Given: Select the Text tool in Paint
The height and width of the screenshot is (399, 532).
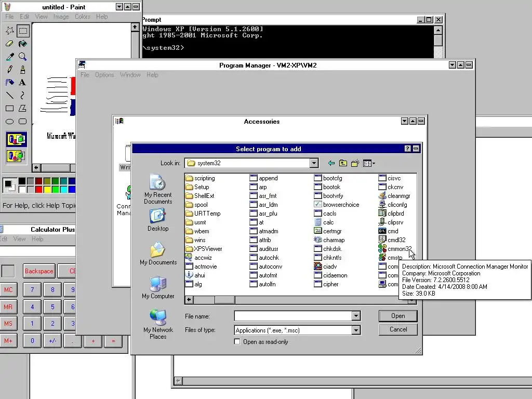Looking at the screenshot, I should click(23, 83).
